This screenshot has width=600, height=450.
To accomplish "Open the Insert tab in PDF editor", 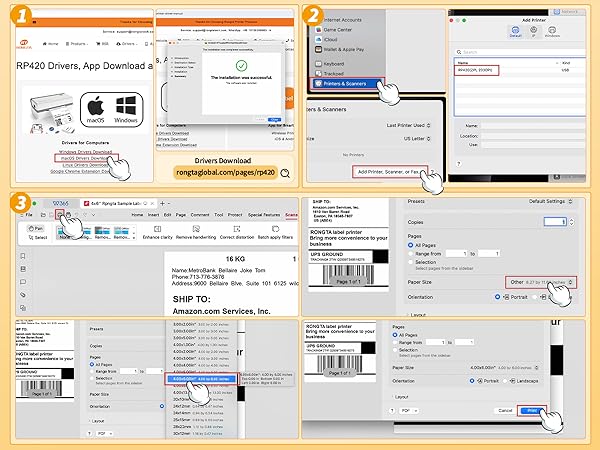I will pos(153,215).
